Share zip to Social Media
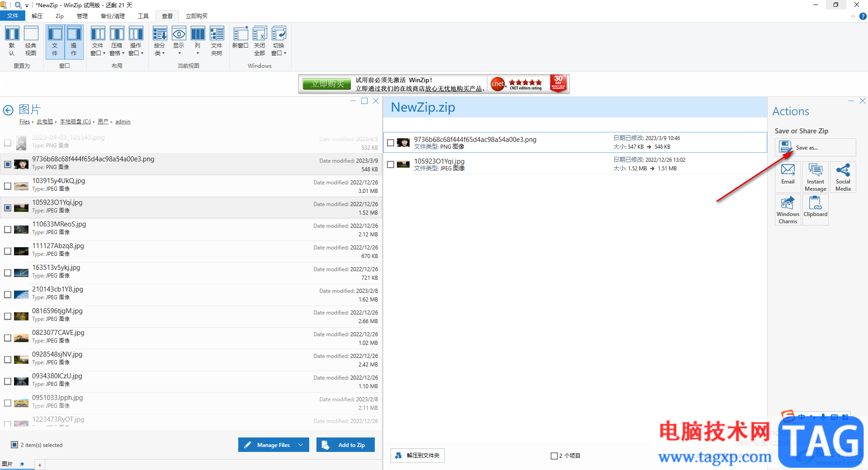 point(843,177)
